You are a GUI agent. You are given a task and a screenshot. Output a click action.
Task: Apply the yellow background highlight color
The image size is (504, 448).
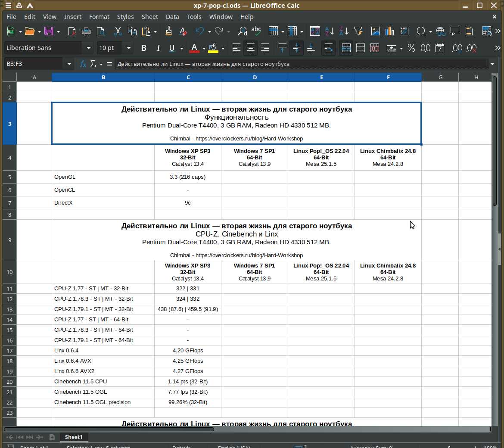[x=213, y=48]
